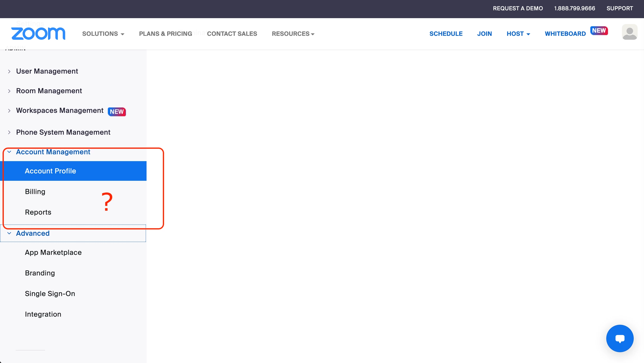Open the Resources dropdown menu
Viewport: 644px width, 363px height.
293,34
